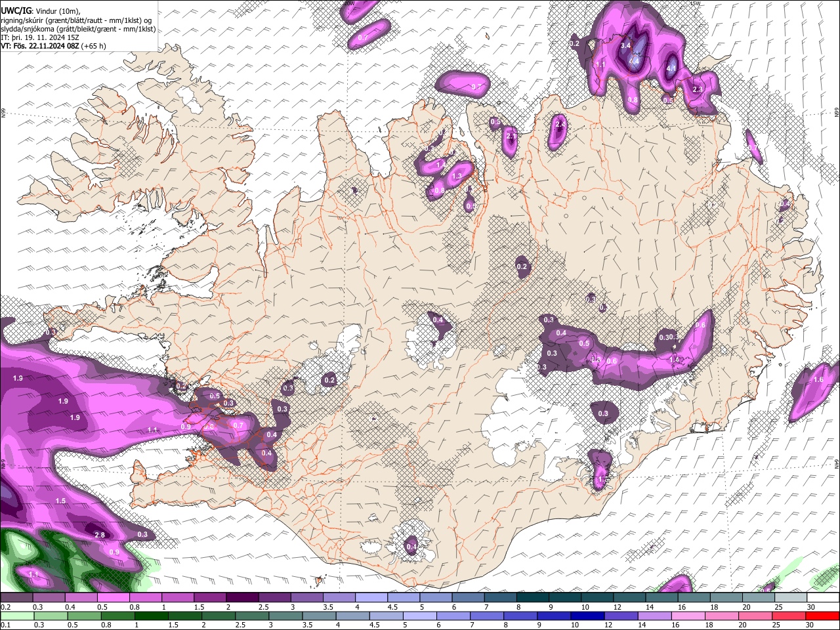Click the darkest green swatch between 1 and 1.5

(x=151, y=616)
